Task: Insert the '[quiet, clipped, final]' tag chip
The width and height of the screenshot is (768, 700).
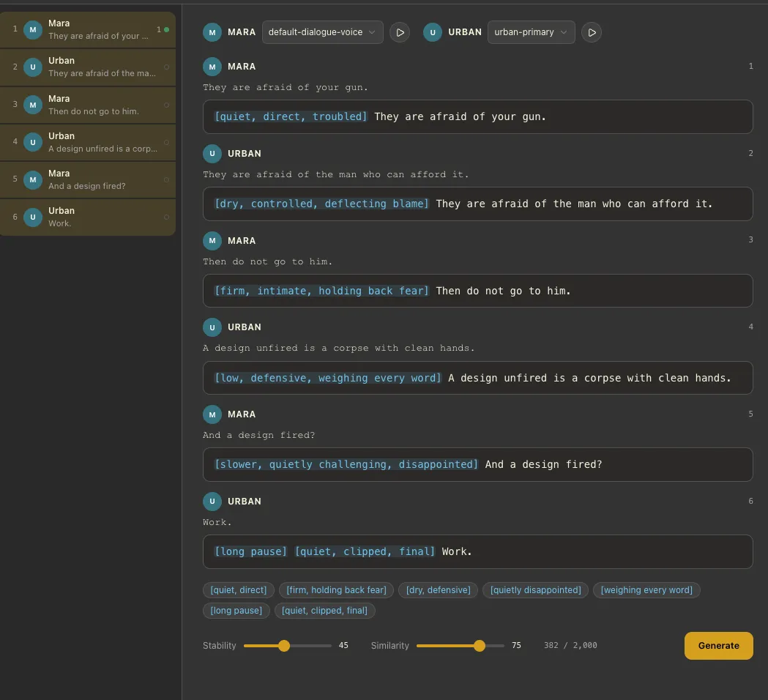Action: tap(325, 611)
